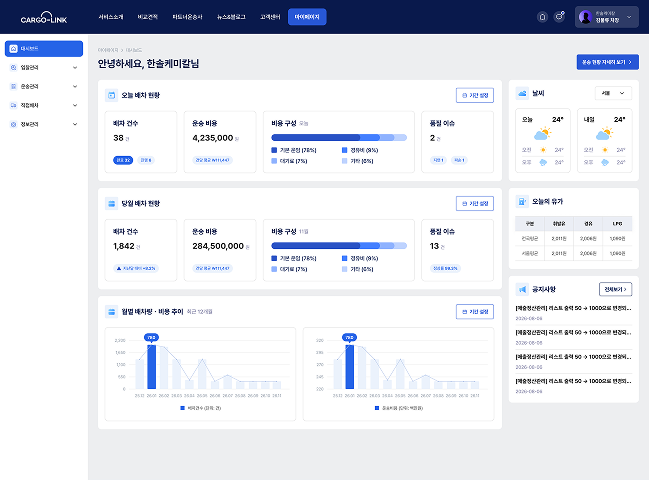Expand the second sidebar menu chevron
Screen dimensions: 649x480
point(75,67)
